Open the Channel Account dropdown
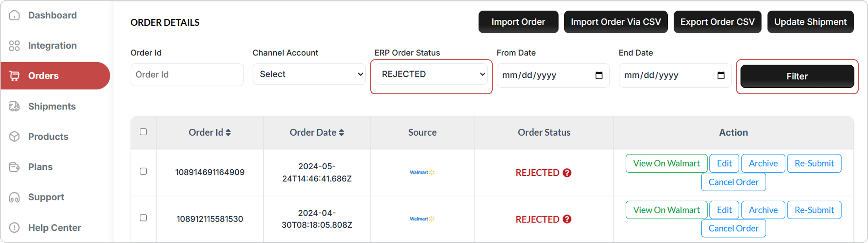The image size is (868, 243). point(309,74)
